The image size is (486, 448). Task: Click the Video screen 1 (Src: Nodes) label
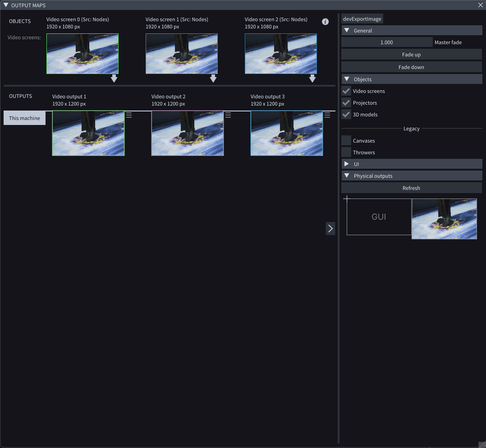(177, 19)
